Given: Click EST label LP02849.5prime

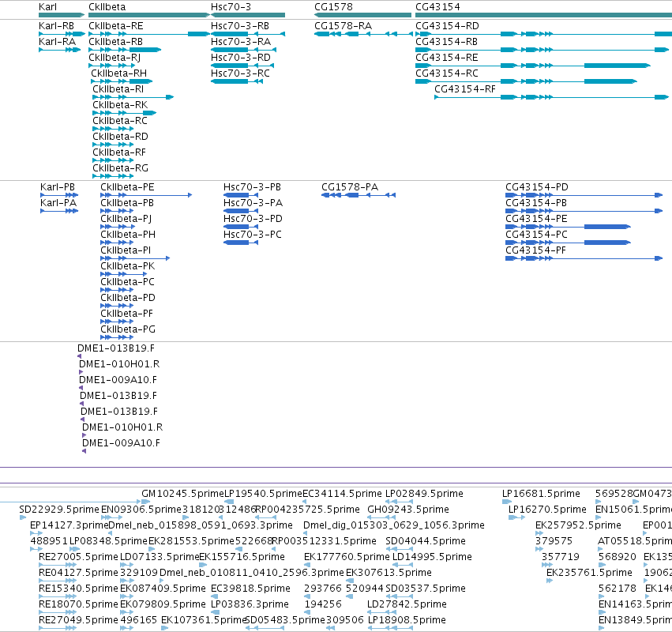Looking at the screenshot, I should pos(424,494).
